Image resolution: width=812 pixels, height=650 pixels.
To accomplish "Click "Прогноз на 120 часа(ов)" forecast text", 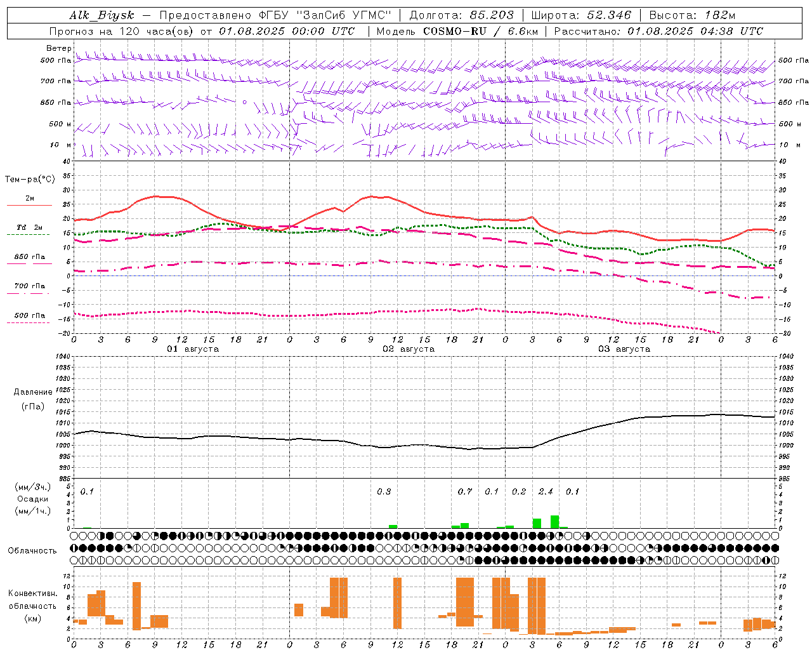I will click(x=122, y=31).
